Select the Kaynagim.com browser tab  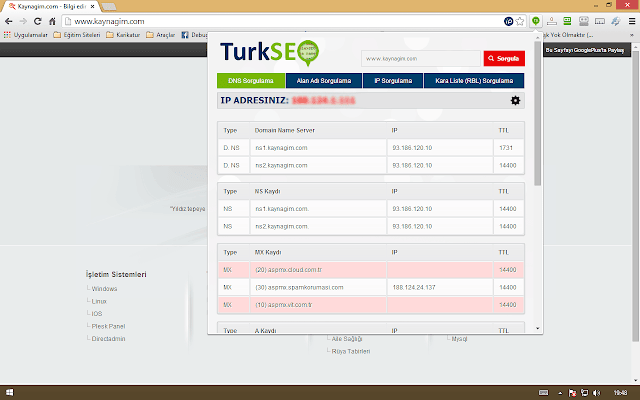point(51,7)
